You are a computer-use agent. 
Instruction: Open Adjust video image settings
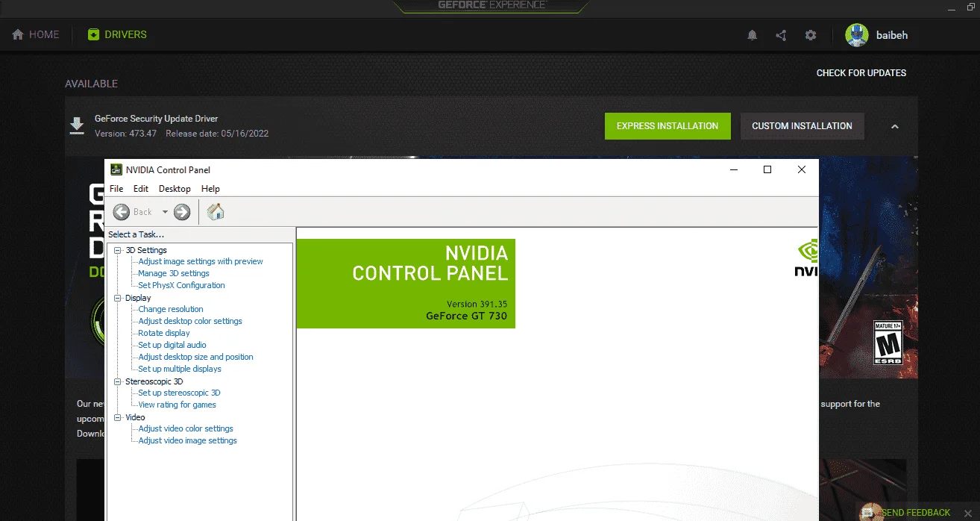coord(187,440)
